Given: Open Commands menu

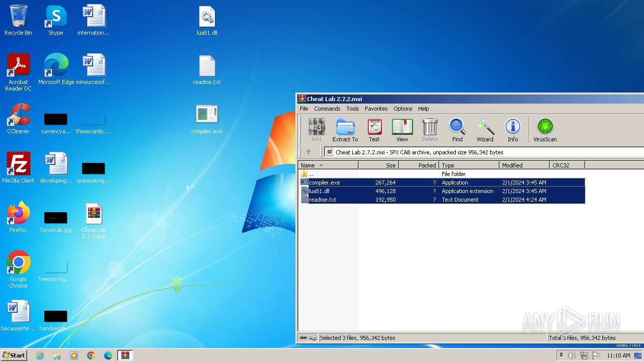Looking at the screenshot, I should pos(327,109).
